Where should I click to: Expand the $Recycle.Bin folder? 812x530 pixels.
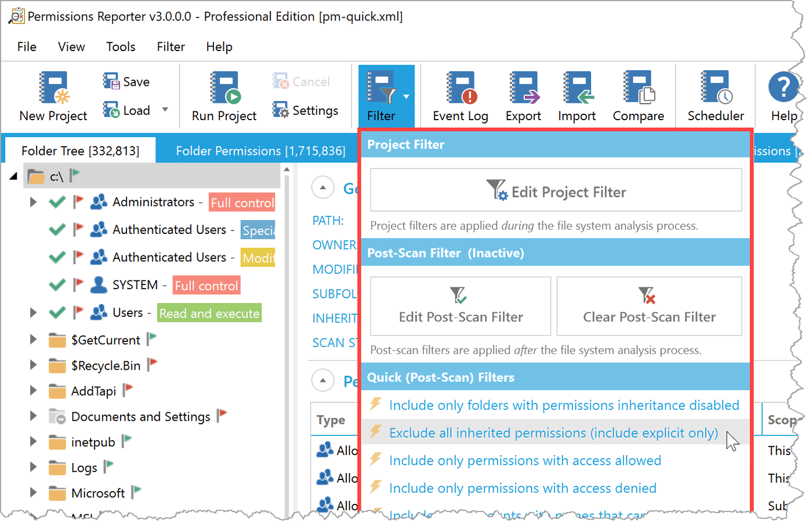(x=33, y=365)
